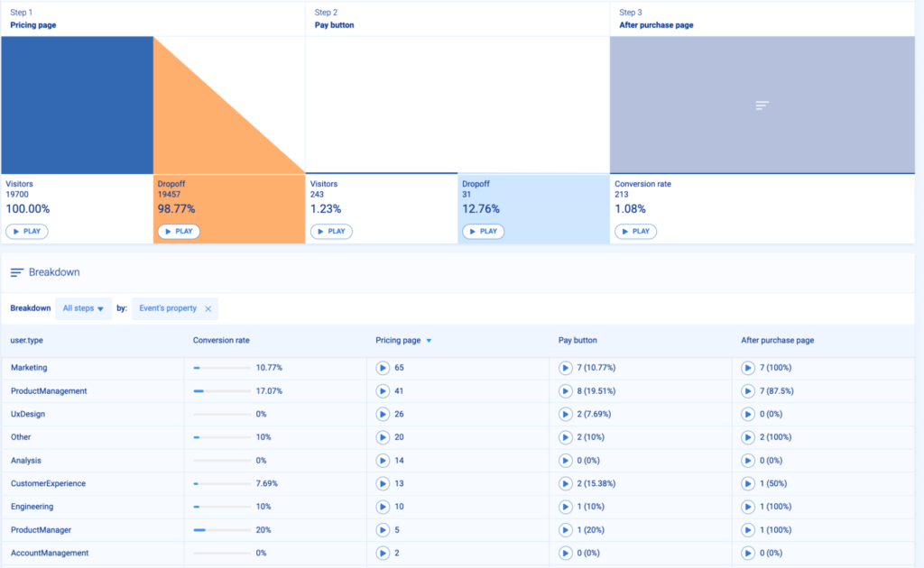Play Analysis Pricing page 14 sessions
The image size is (924, 568).
click(383, 461)
